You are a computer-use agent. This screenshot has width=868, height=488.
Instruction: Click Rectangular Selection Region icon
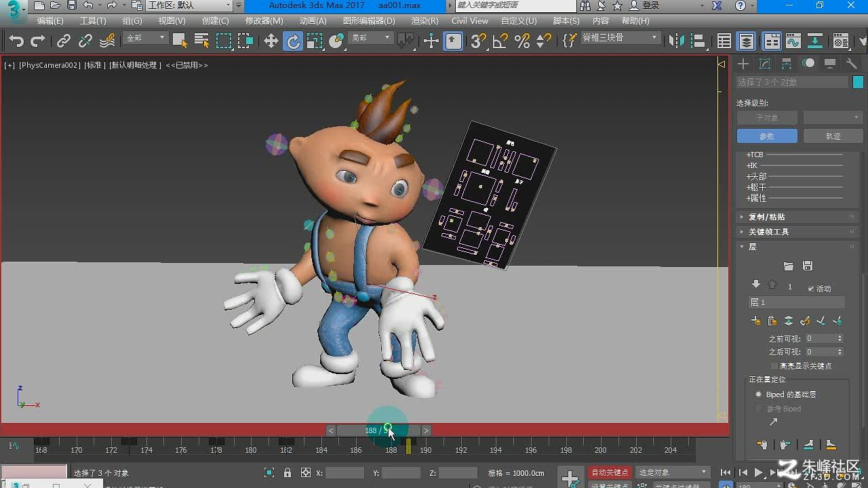[224, 41]
